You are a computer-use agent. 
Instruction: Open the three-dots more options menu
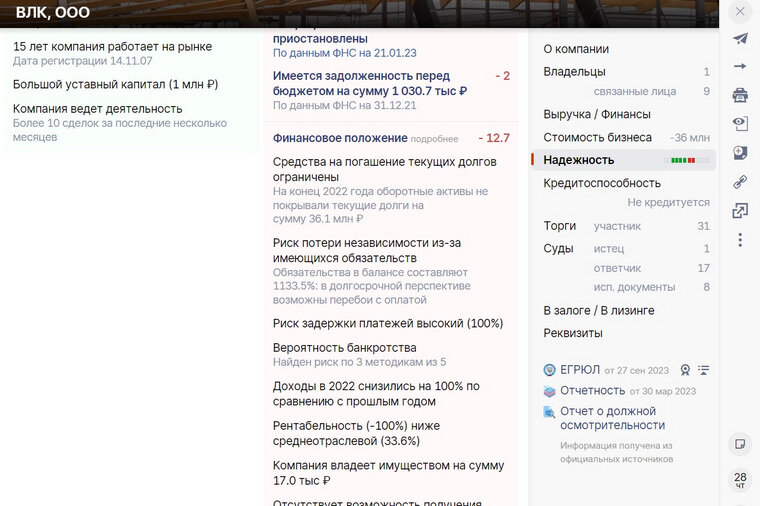[740, 240]
